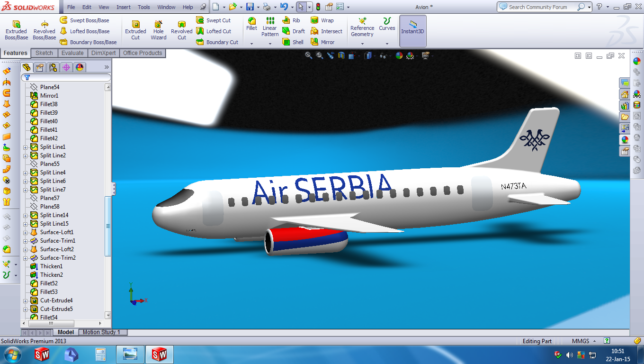644x364 pixels.
Task: Activate Zoom to Area in view toolbar
Action: (320, 55)
